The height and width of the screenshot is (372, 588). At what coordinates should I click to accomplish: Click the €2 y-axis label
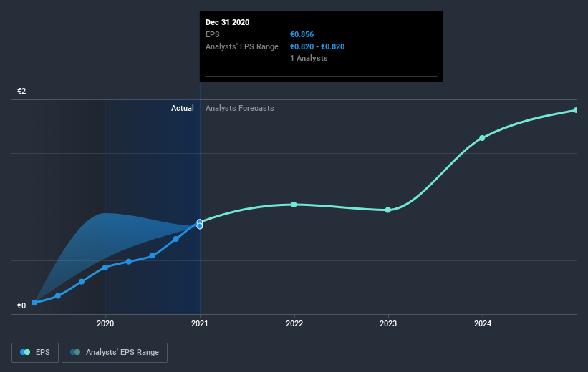21,91
